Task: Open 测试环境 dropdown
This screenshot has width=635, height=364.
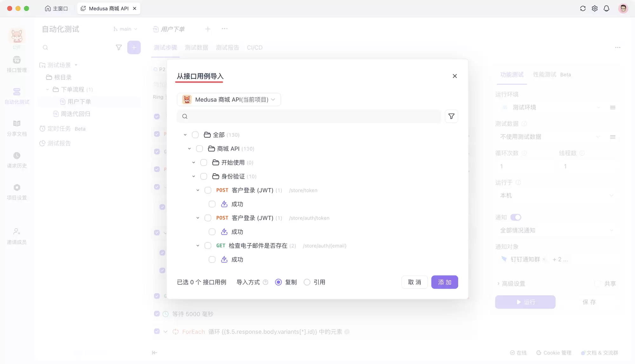Action: pyautogui.click(x=551, y=108)
